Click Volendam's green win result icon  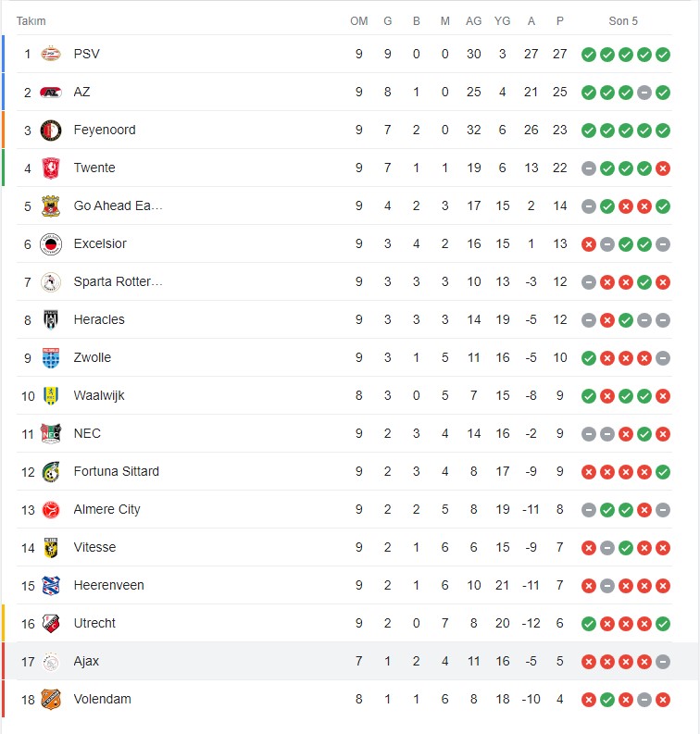point(606,700)
